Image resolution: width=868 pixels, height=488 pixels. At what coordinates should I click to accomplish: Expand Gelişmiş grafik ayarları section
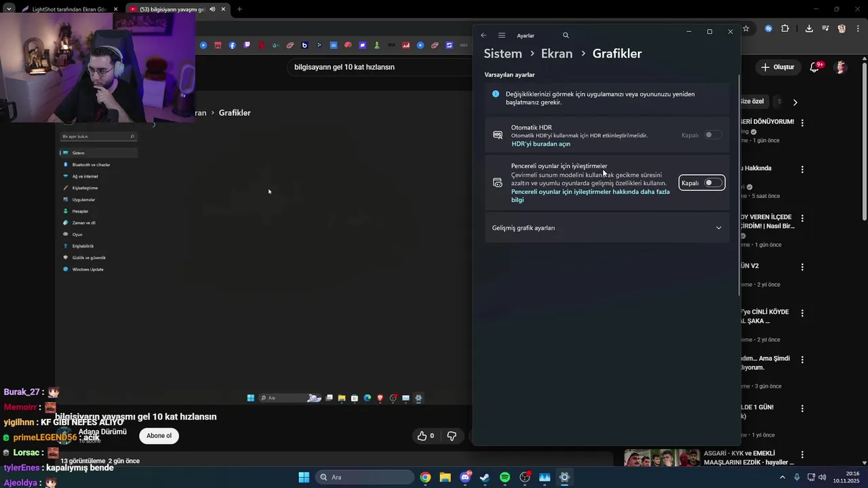[x=607, y=228]
